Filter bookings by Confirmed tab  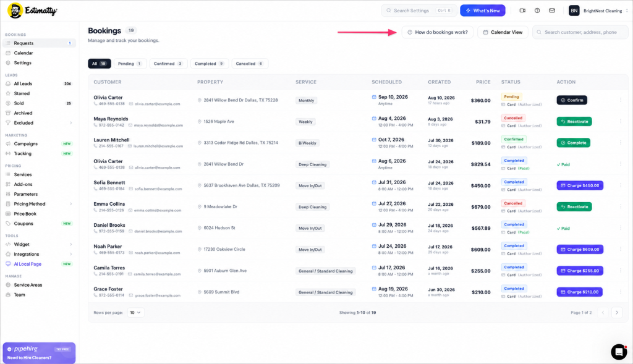click(x=168, y=64)
